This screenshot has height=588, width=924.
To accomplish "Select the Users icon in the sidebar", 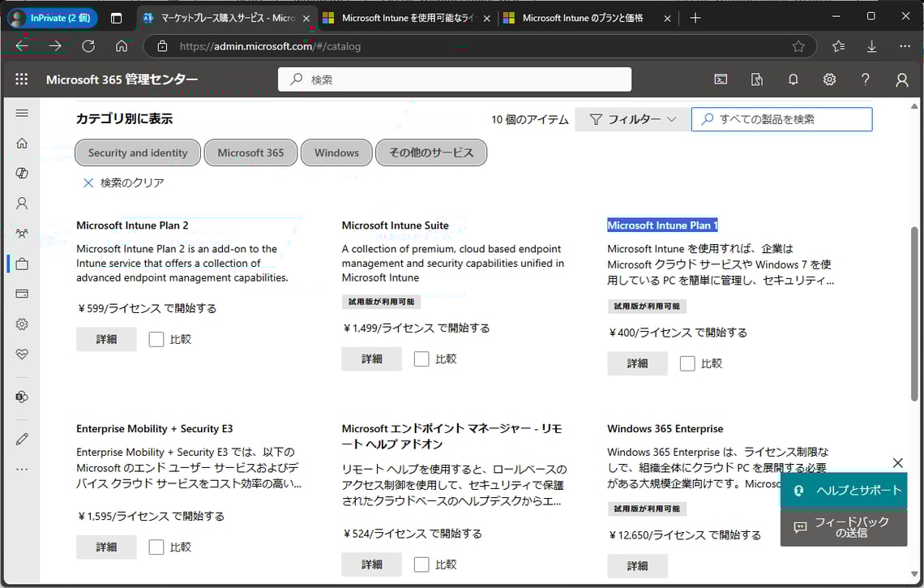I will 22,203.
